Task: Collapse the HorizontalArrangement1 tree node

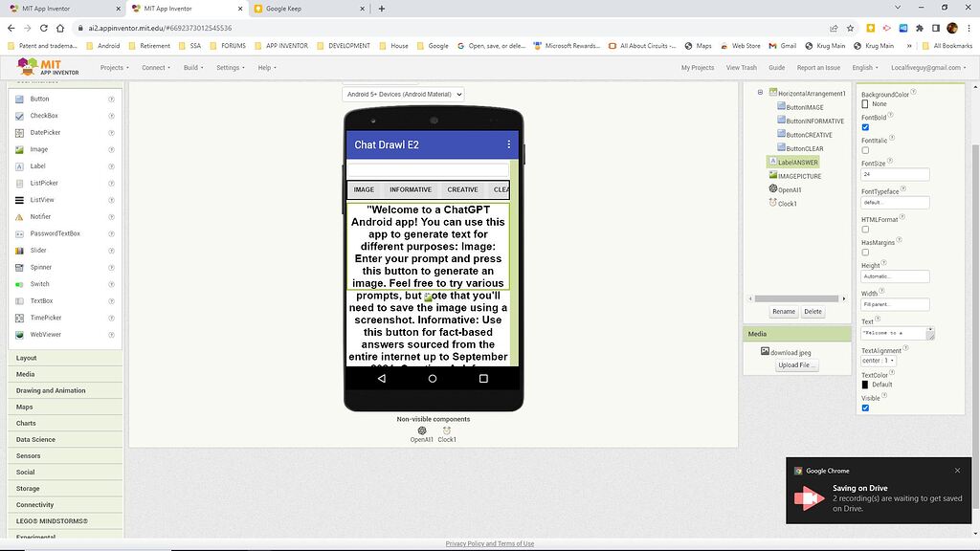Action: (759, 94)
